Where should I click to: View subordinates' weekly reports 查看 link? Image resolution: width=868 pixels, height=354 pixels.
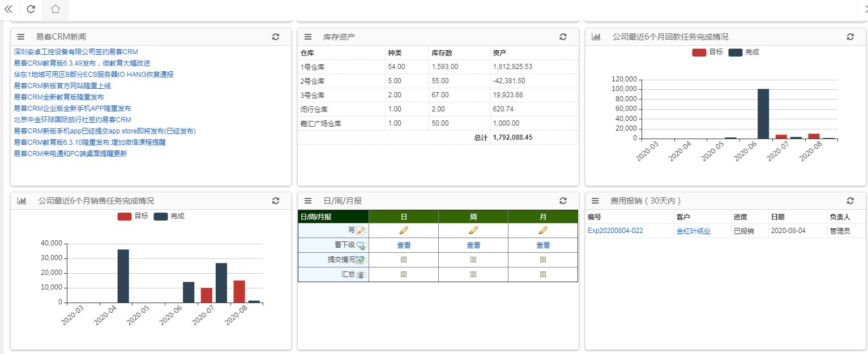[x=473, y=245]
